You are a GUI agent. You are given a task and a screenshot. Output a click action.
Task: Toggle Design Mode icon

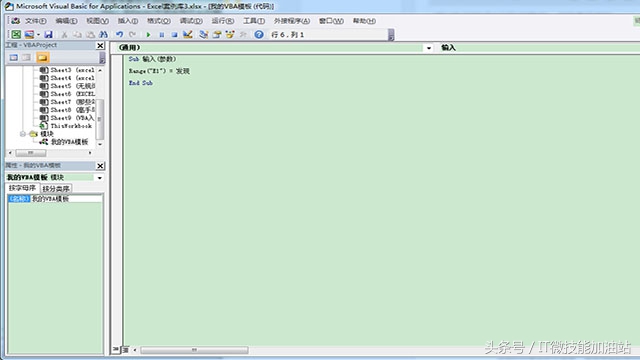(187, 35)
